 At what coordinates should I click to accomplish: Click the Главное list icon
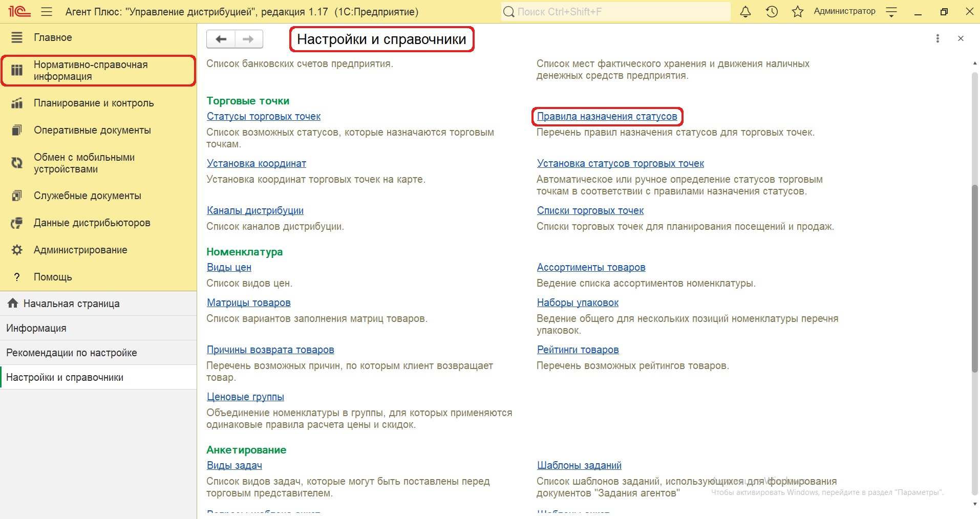[x=17, y=37]
